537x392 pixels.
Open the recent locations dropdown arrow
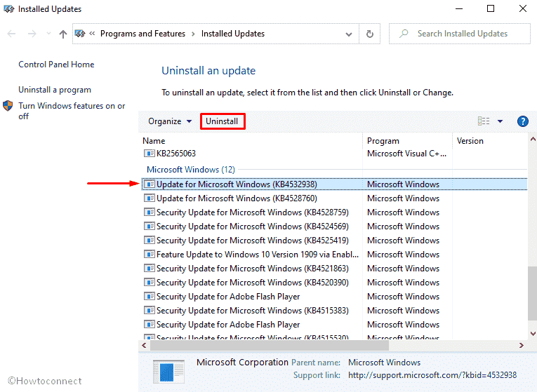tap(48, 34)
